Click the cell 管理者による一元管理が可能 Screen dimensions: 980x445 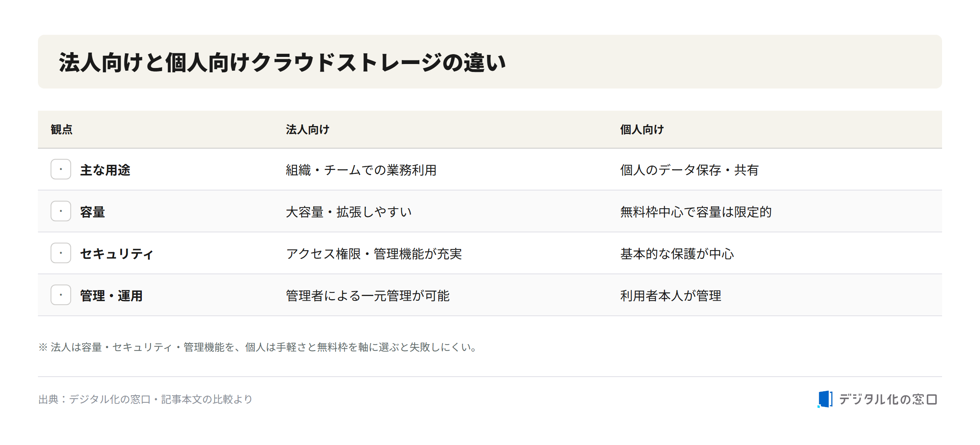tap(368, 296)
